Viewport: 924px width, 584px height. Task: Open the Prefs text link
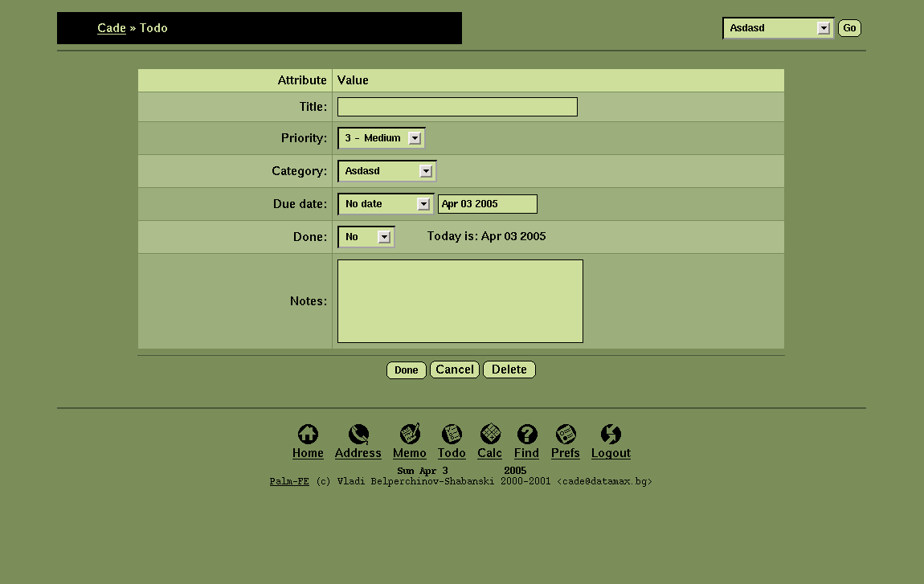coord(566,453)
